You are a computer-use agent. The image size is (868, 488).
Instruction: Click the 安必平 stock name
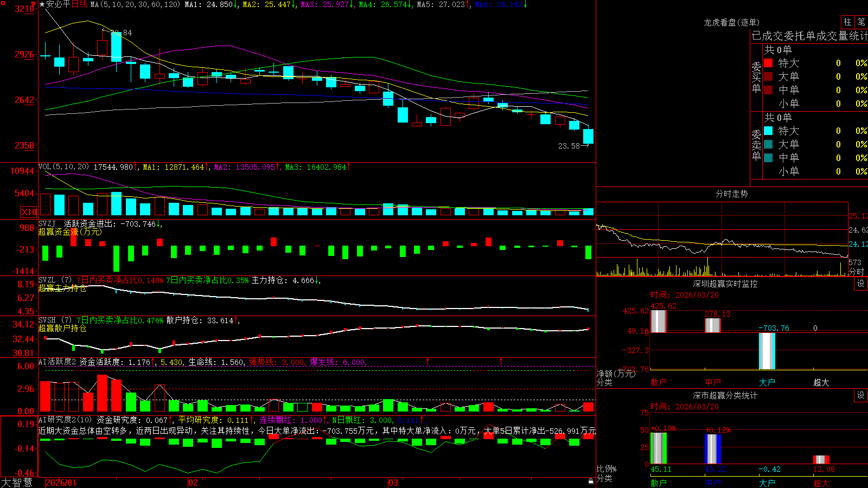click(x=59, y=4)
